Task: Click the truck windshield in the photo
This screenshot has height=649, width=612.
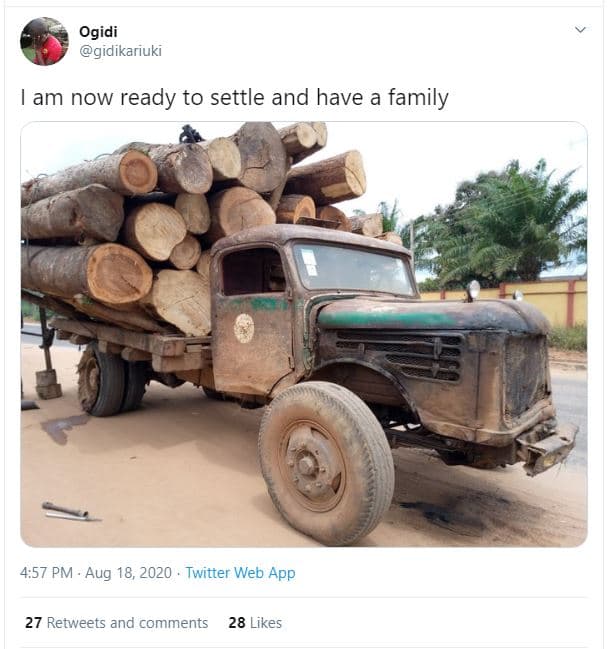Action: pyautogui.click(x=350, y=268)
